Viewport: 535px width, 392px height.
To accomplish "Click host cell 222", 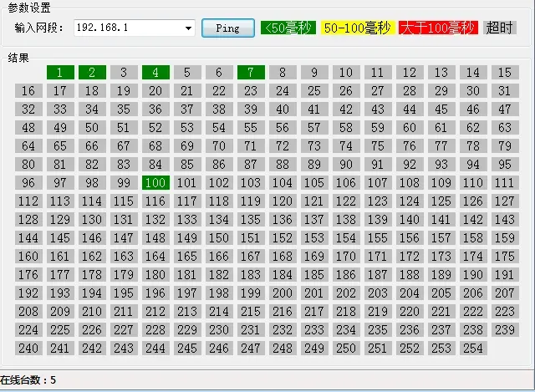I will [x=473, y=312].
